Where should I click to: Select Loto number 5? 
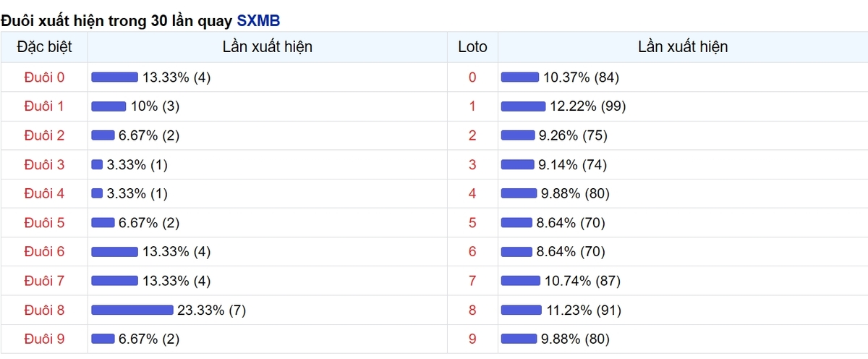[472, 223]
